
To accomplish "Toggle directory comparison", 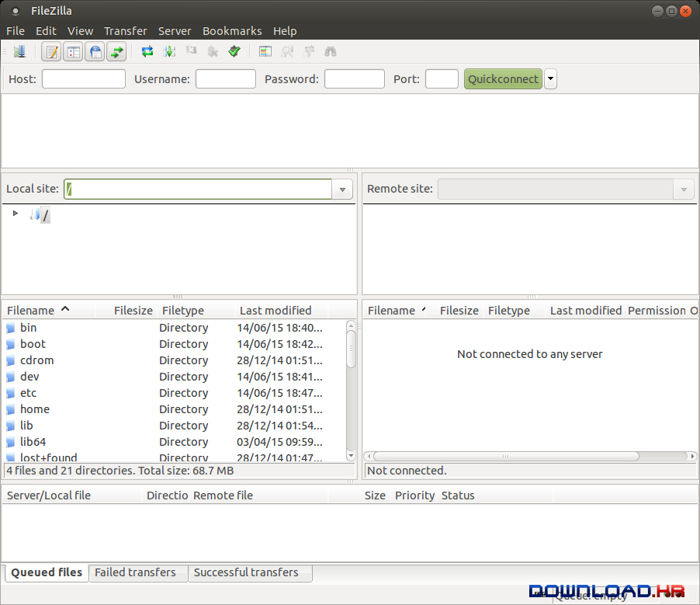I will [287, 52].
